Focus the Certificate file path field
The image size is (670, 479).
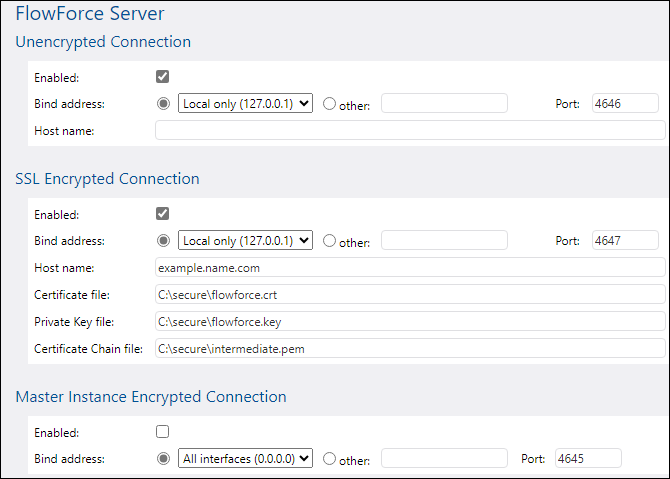(x=409, y=294)
